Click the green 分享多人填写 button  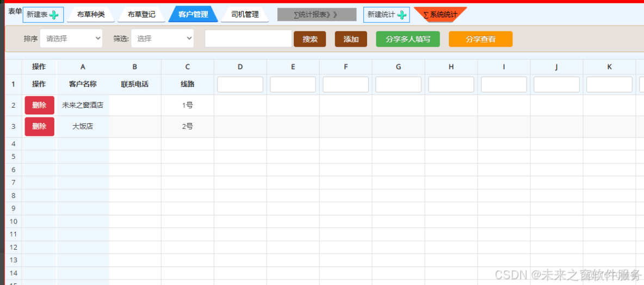click(x=408, y=39)
